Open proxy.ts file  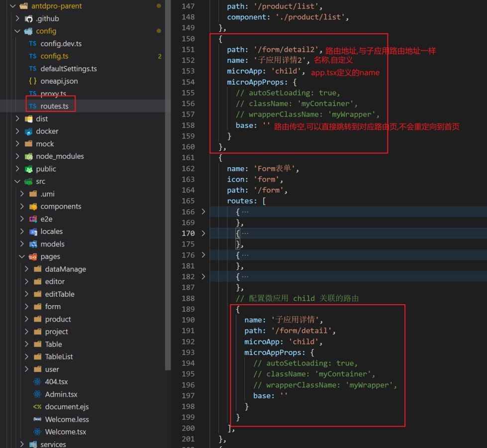53,93
